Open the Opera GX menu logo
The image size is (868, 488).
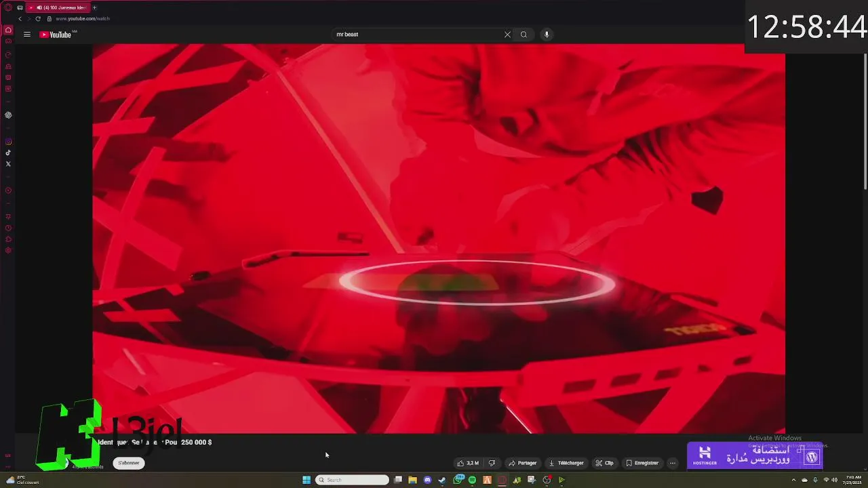click(x=8, y=7)
